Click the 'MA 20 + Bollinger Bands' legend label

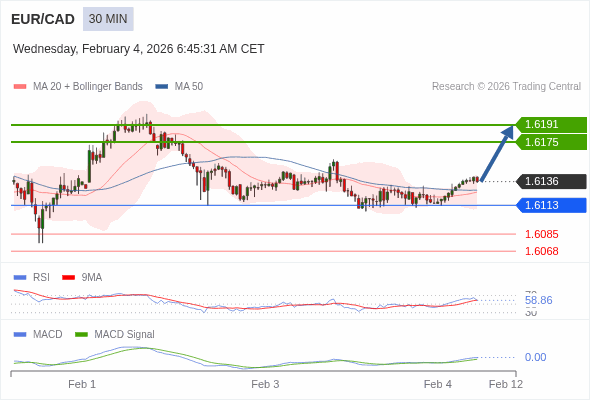[88, 87]
